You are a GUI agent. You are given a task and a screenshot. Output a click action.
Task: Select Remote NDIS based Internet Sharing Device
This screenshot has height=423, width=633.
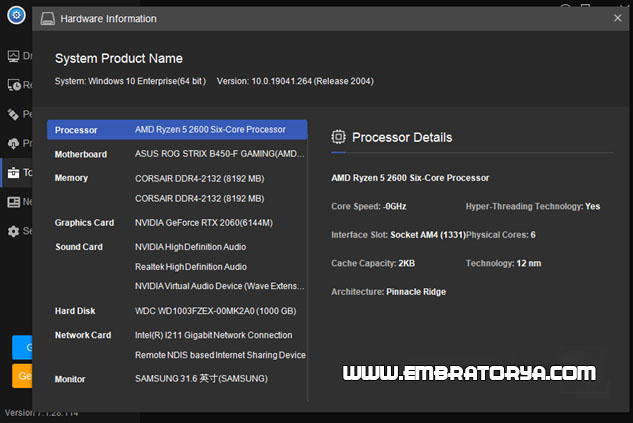pyautogui.click(x=220, y=355)
